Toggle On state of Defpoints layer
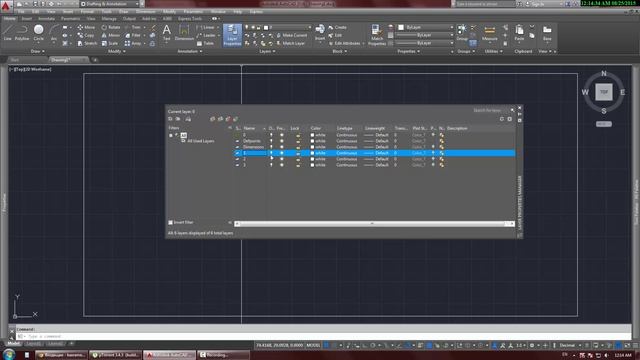 271,141
